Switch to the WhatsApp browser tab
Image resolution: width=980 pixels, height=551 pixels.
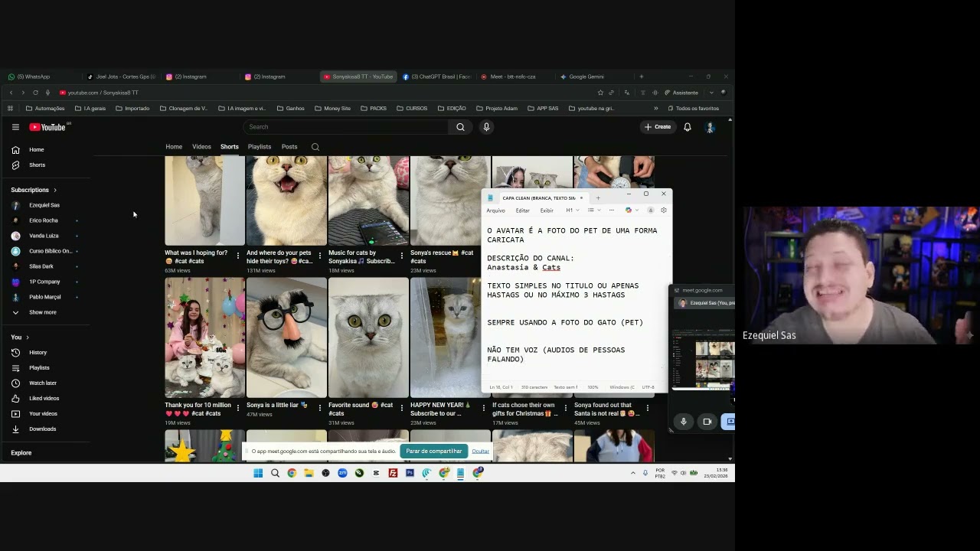41,77
